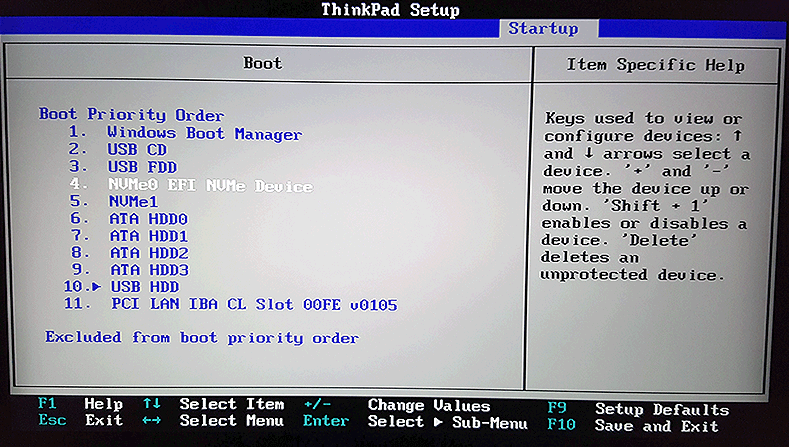Viewport: 789px width, 447px height.
Task: Select the ATA HDD3 boot entry
Action: click(149, 270)
